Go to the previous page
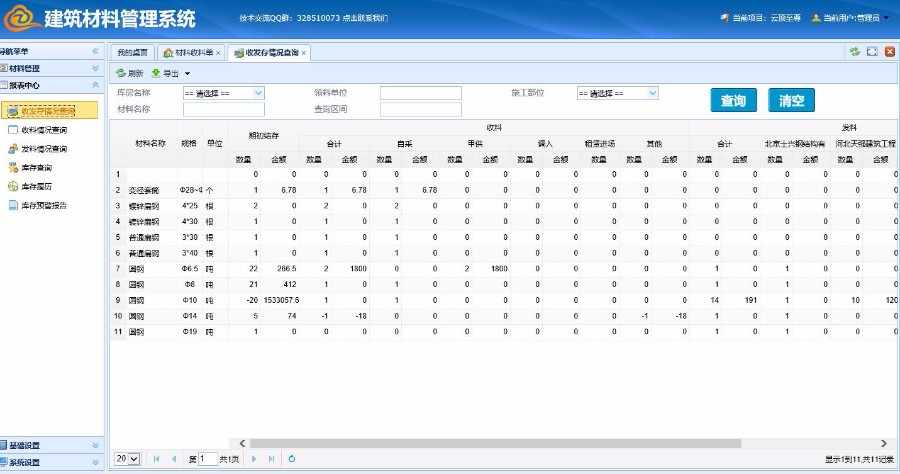 [x=173, y=459]
